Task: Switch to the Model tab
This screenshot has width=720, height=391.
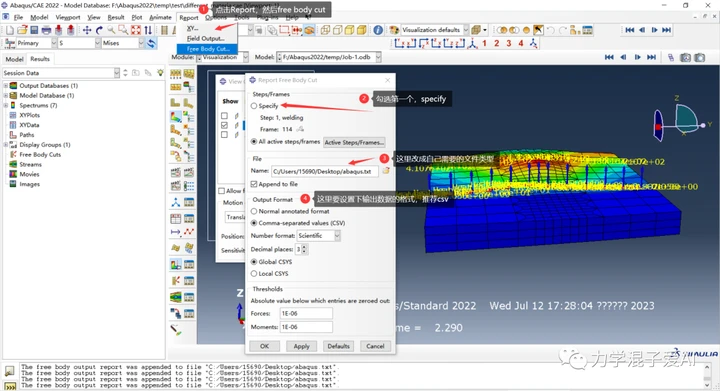Action: pos(14,59)
